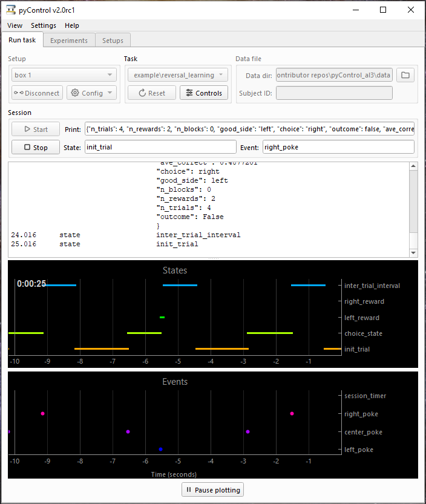The width and height of the screenshot is (426, 504).
Task: Click the choice_state axis label
Action: [x=363, y=333]
